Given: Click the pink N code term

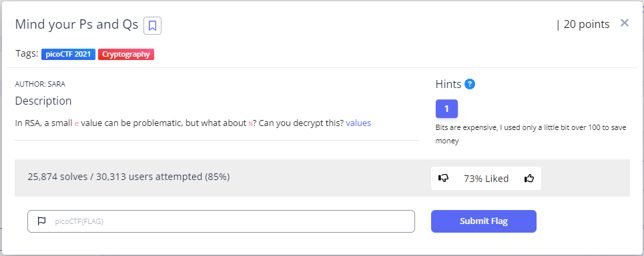Looking at the screenshot, I should (x=250, y=123).
